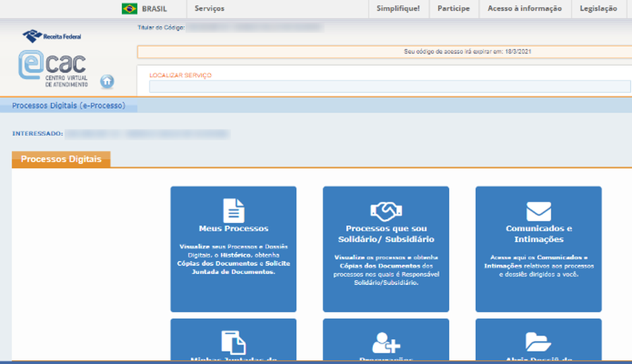Click the Comunicados e Intimações description text
This screenshot has width=632, height=364.
[x=538, y=266]
